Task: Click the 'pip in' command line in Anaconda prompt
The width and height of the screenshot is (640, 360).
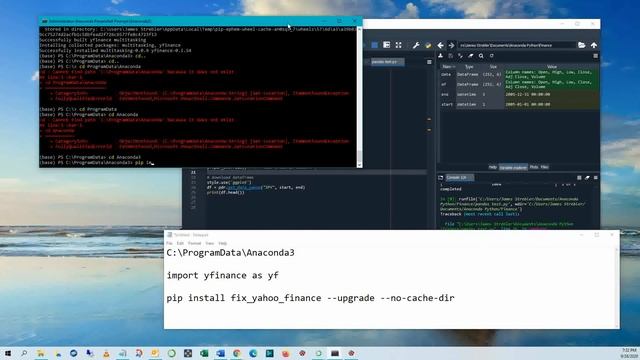Action: 96,162
